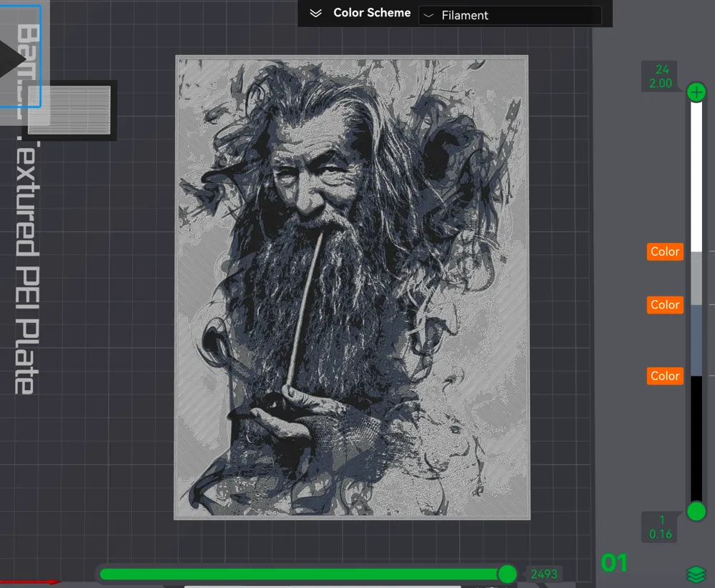The width and height of the screenshot is (715, 588).
Task: Click the black segment of layer slider
Action: 696,439
